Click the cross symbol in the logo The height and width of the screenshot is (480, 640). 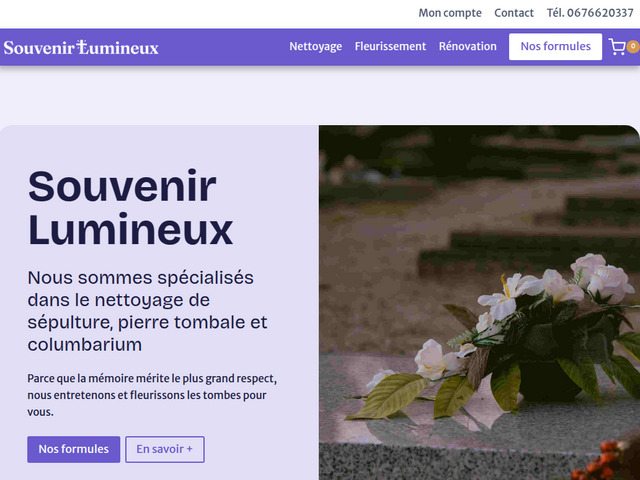(82, 47)
